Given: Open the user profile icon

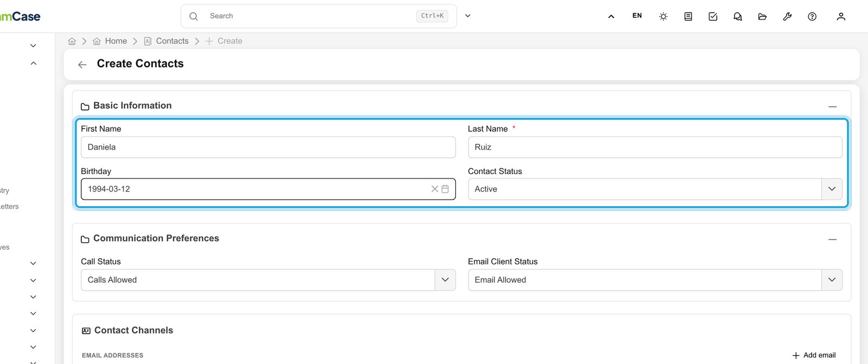Looking at the screenshot, I should pyautogui.click(x=841, y=16).
